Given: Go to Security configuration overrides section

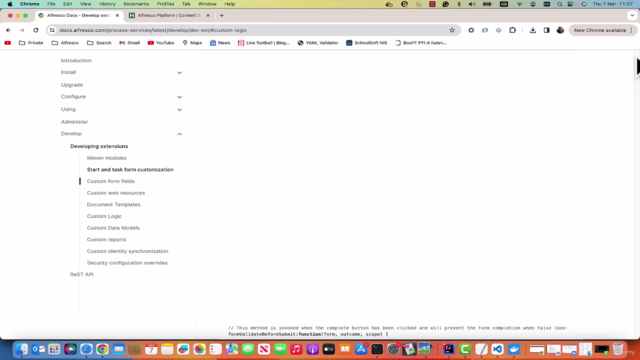Looking at the screenshot, I should [127, 263].
